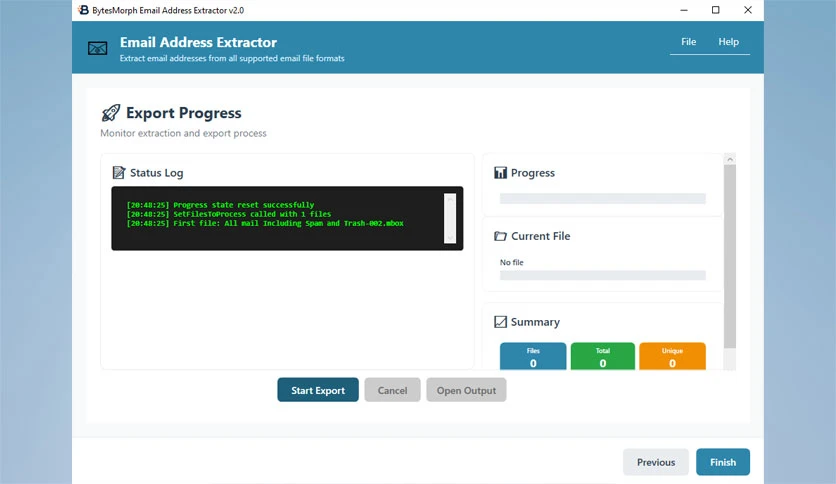Click 'Monitor extraction and export process' subtitle

tap(183, 133)
